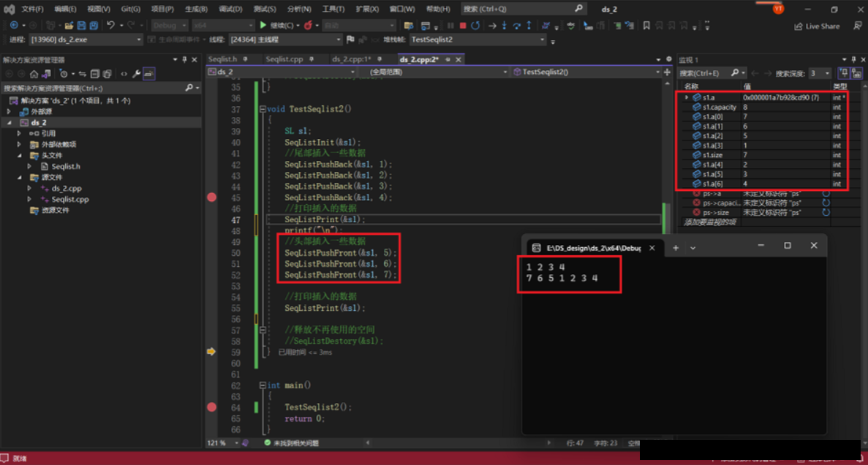Viewport: 868px width, 465px height.
Task: Pause execution with the Break All icon
Action: [450, 26]
